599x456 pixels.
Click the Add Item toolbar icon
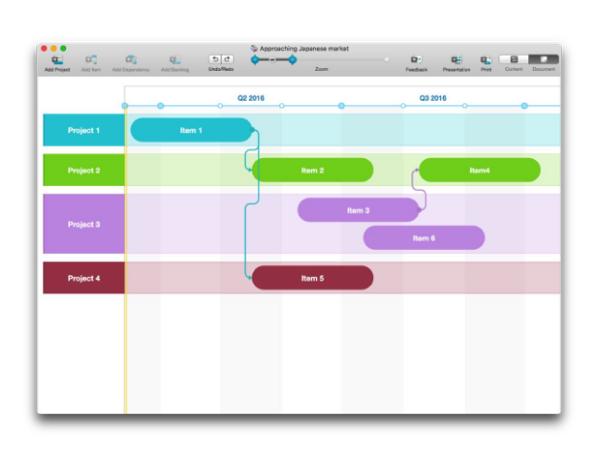point(91,60)
